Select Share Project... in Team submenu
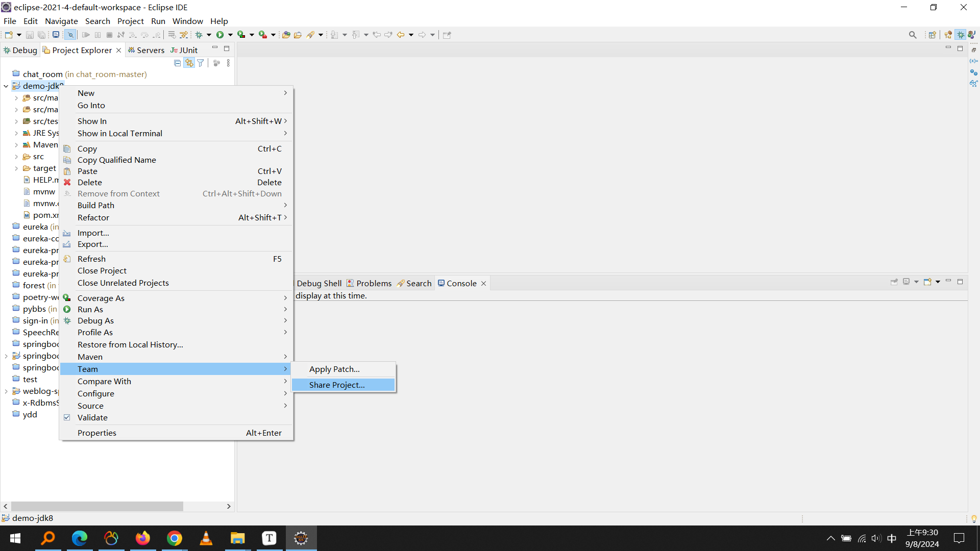The width and height of the screenshot is (980, 551). 343,385
